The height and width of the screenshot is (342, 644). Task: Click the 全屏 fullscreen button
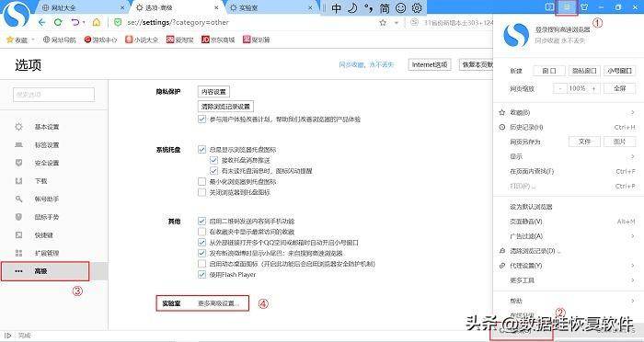[620, 88]
